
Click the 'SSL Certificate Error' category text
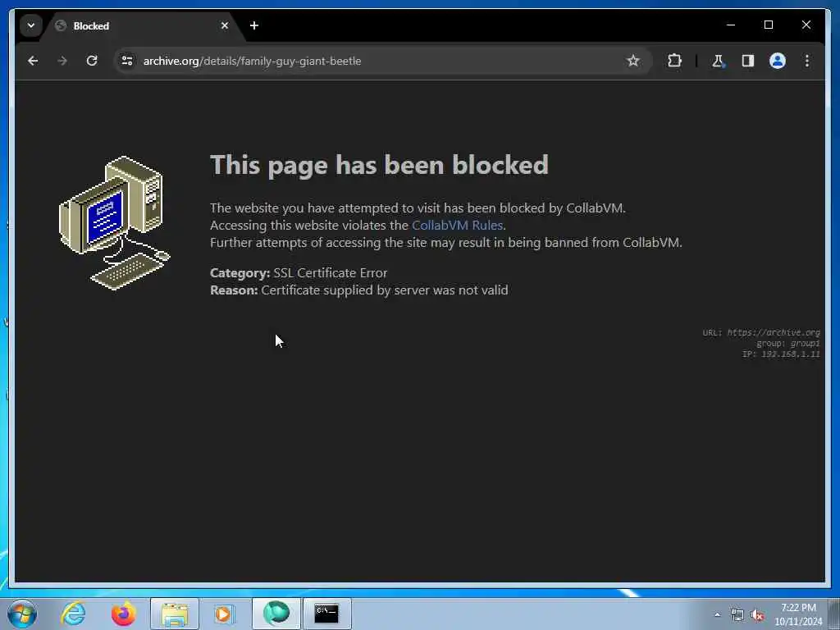pos(331,273)
